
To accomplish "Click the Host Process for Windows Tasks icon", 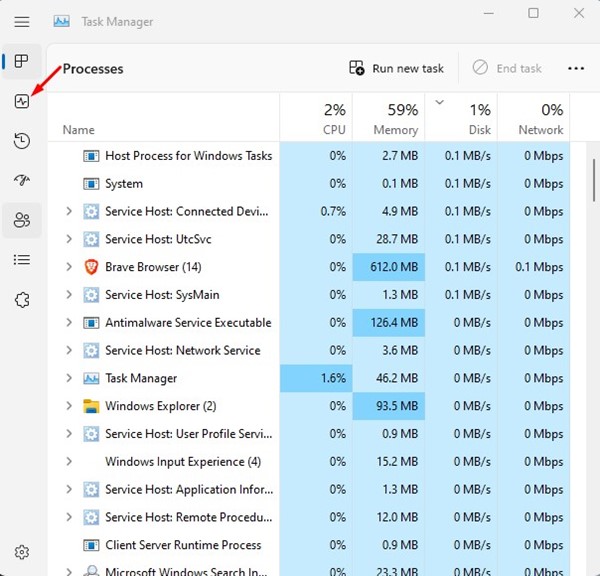I will pyautogui.click(x=91, y=156).
